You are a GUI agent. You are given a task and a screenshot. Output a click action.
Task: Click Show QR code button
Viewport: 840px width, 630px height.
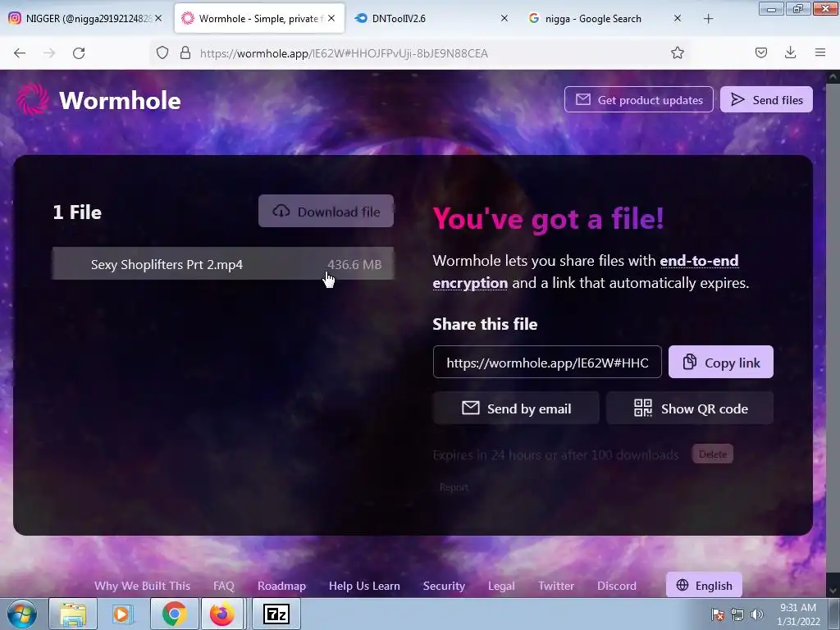[690, 409]
